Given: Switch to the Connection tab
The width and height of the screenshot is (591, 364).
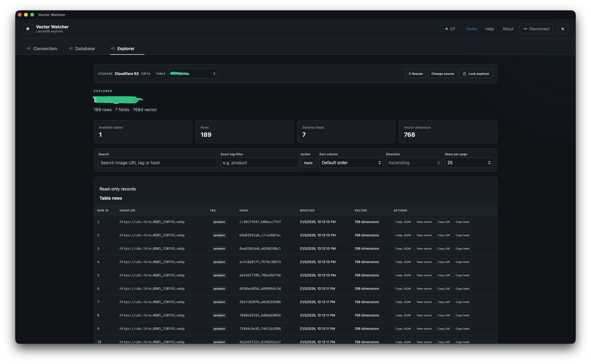Looking at the screenshot, I should (42, 49).
